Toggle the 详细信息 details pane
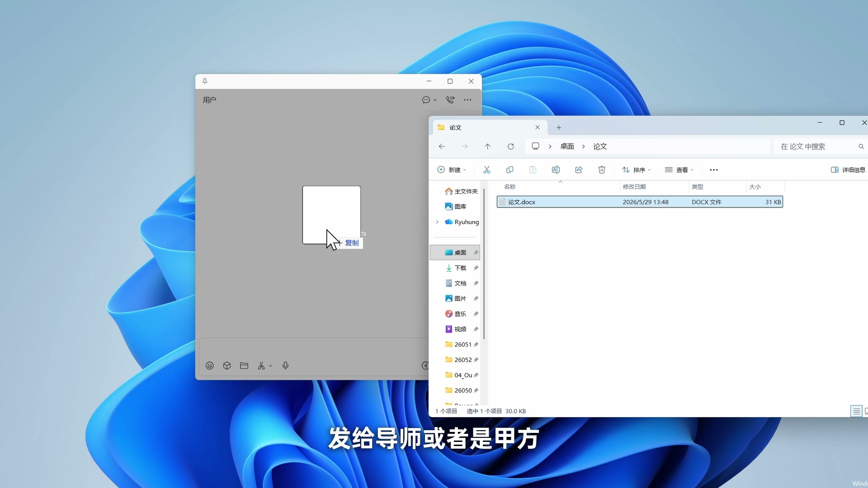The image size is (868, 488). [x=848, y=170]
